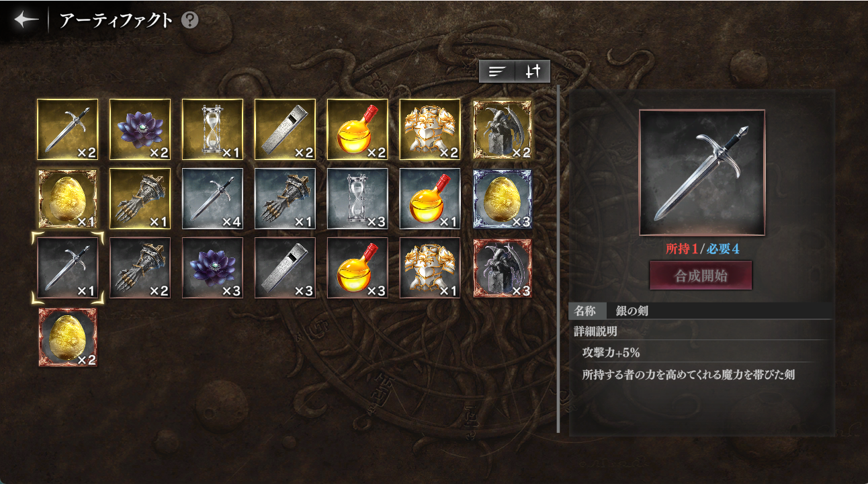The height and width of the screenshot is (484, 868).
Task: Select the bronze whistle with ×3
Action: tap(285, 268)
